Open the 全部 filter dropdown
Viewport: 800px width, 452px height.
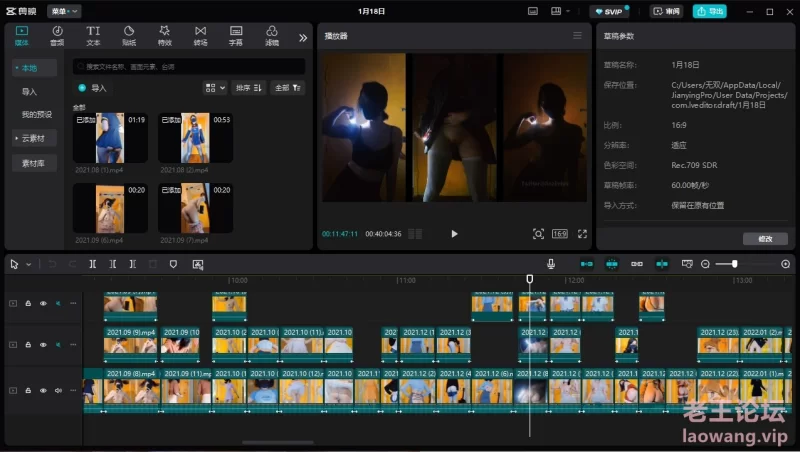point(288,88)
